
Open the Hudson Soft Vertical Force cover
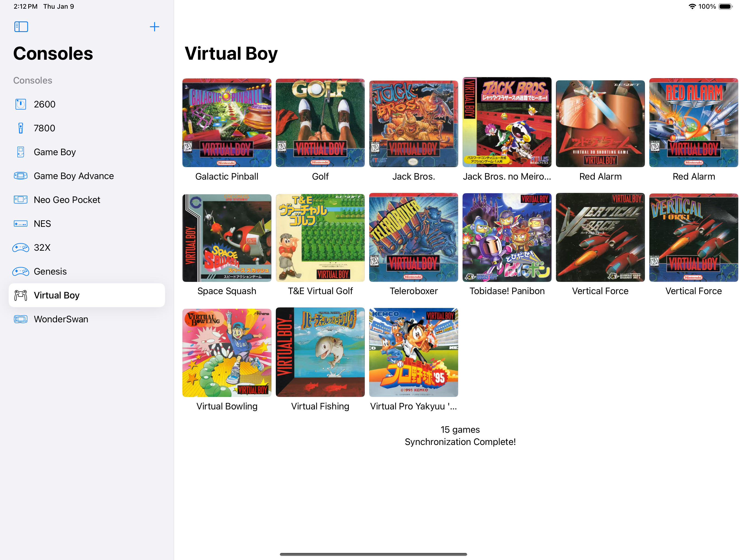click(x=600, y=237)
